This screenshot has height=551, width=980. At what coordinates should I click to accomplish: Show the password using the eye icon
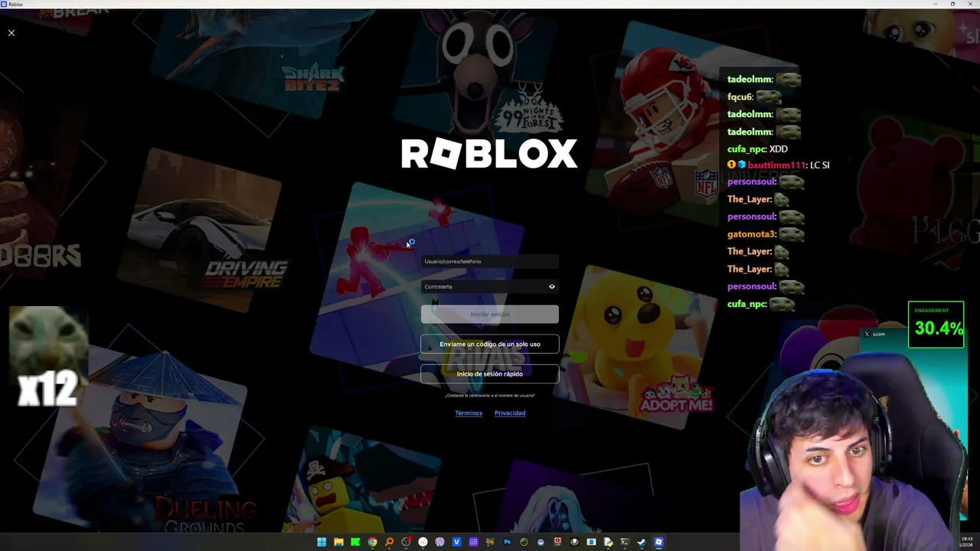click(x=552, y=287)
